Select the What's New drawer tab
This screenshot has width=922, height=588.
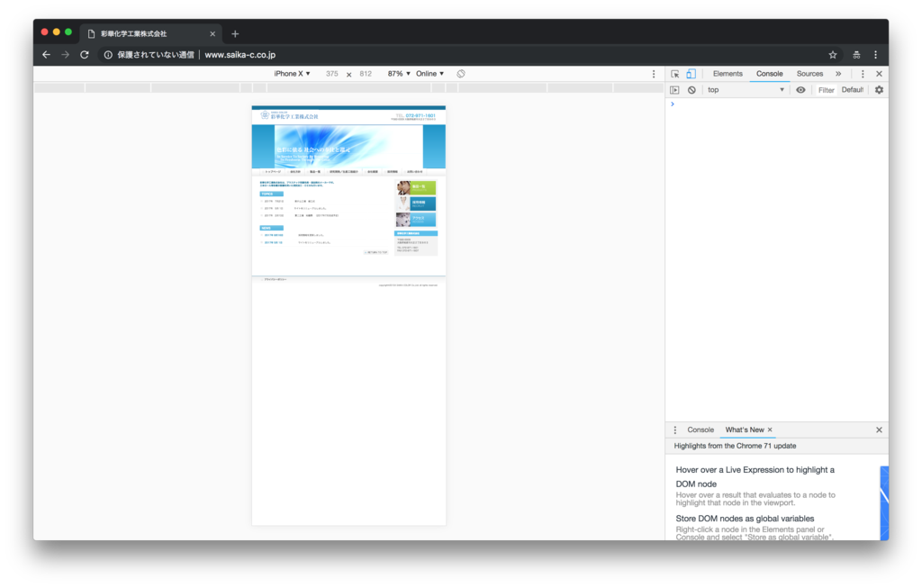(745, 430)
